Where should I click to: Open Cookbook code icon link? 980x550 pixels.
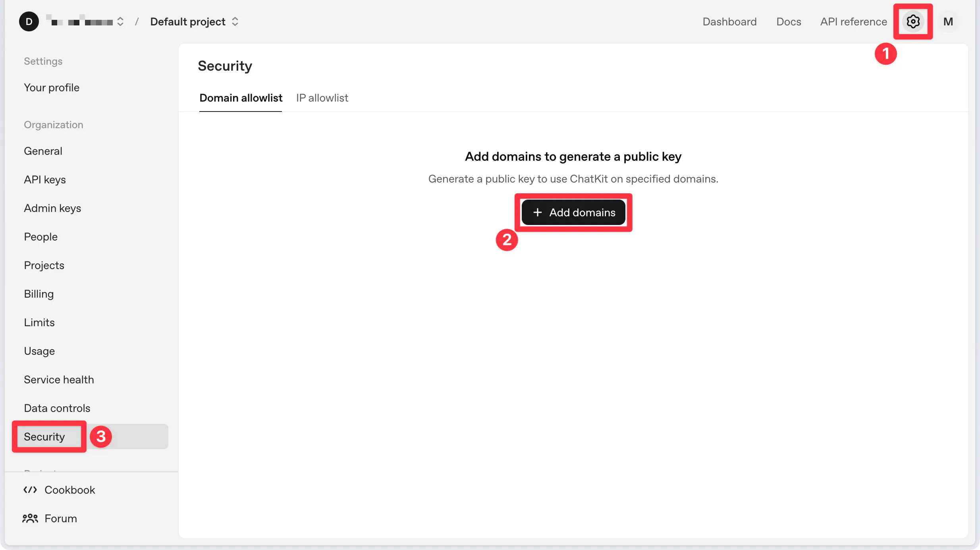pyautogui.click(x=30, y=490)
